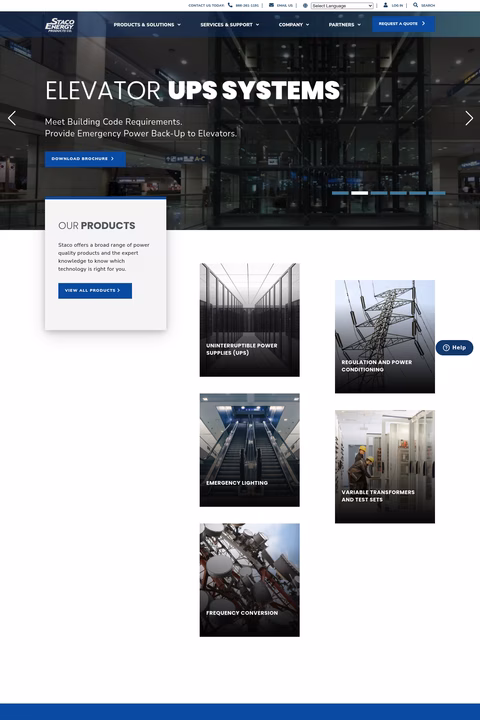Click the View All Products button
This screenshot has height=720, width=480.
pyautogui.click(x=95, y=291)
